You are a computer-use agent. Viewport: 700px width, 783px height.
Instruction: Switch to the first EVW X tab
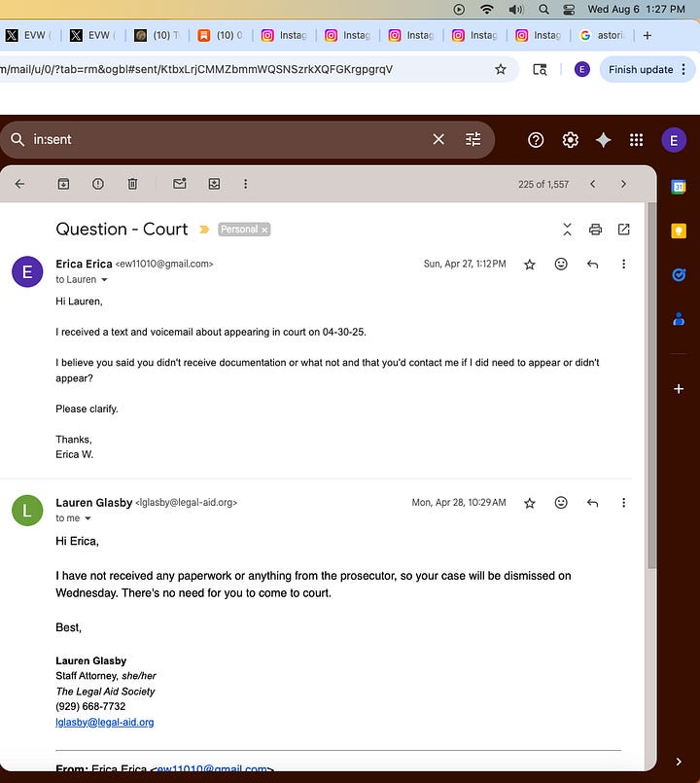click(29, 35)
